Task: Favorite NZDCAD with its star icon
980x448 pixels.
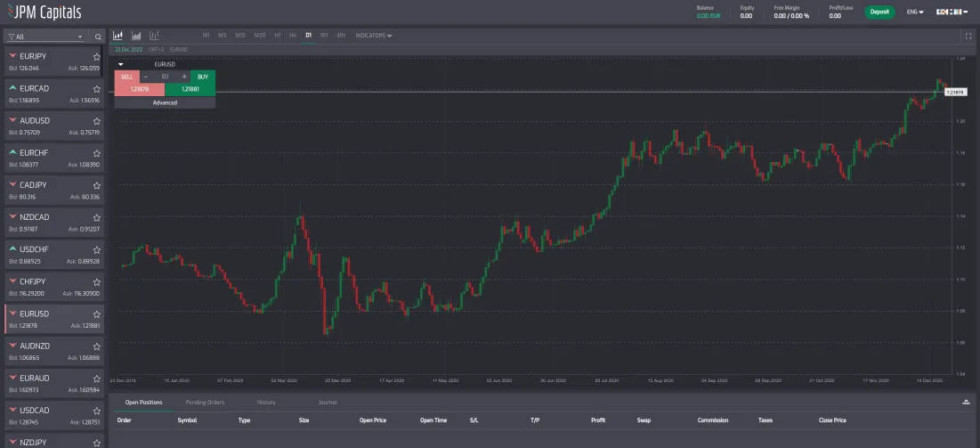Action: tap(97, 217)
